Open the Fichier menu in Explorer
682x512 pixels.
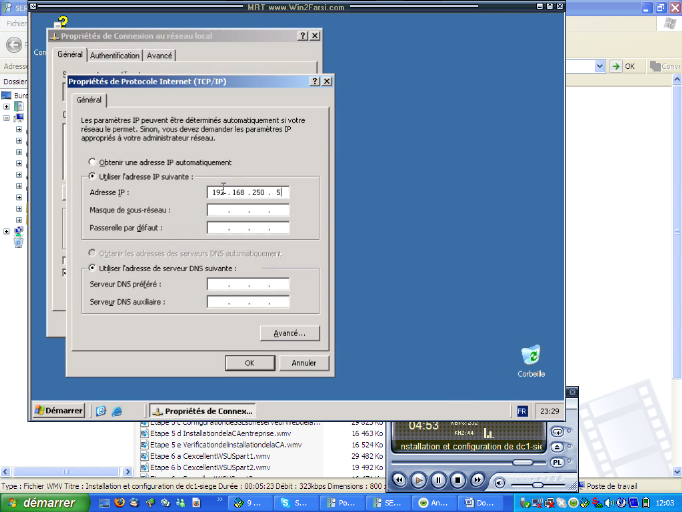tap(17, 23)
